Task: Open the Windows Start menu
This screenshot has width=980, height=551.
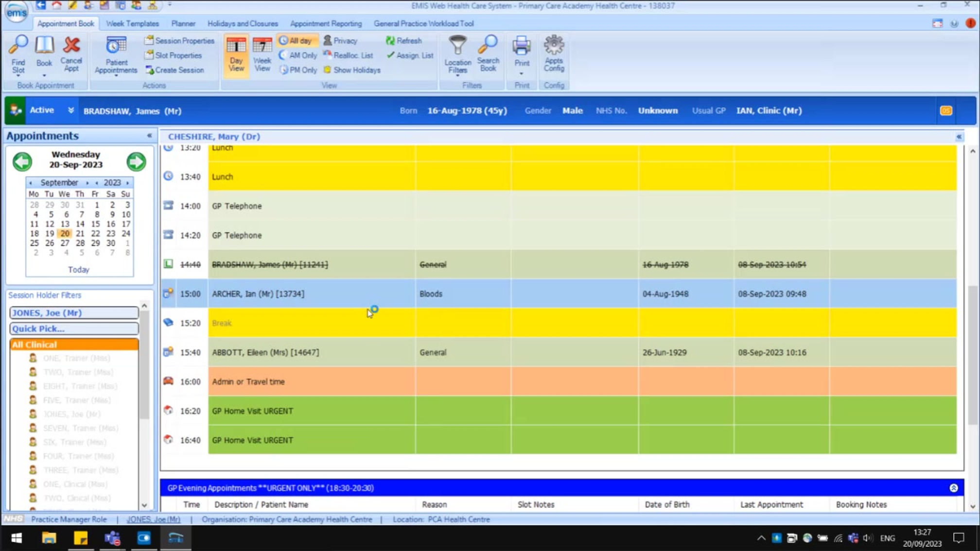Action: [17, 538]
